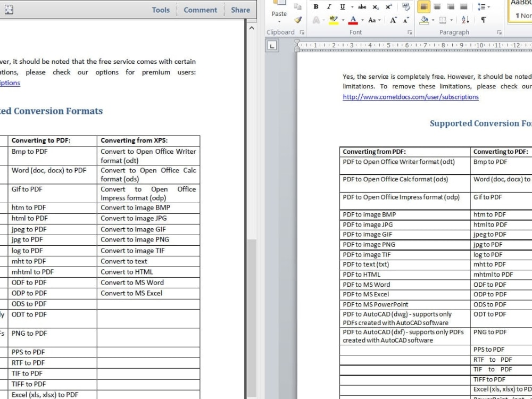Click 'PDF to MS PowerPoint' cell in Word
The image size is (532, 399).
coord(405,304)
